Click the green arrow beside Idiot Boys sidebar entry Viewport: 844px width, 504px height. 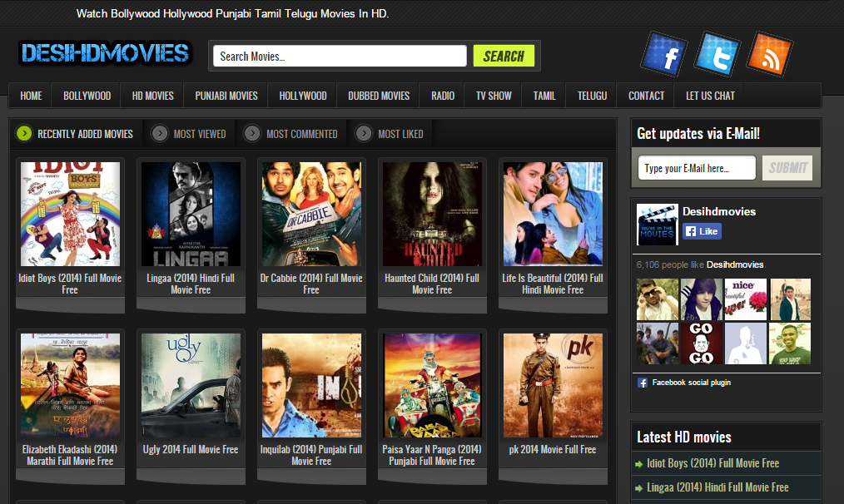639,464
